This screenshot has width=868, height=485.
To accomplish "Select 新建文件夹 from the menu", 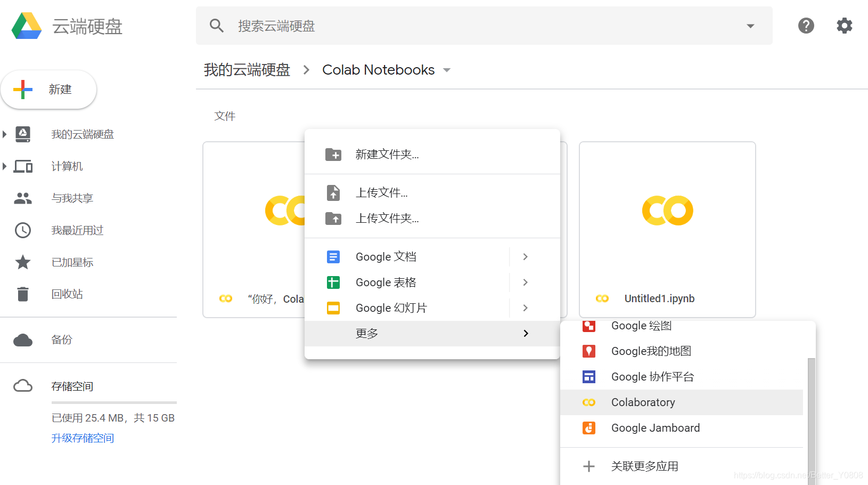I will tap(432, 155).
